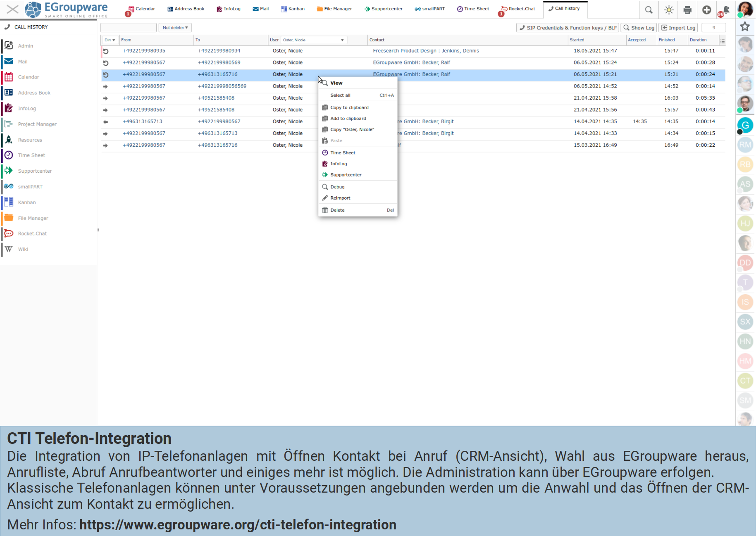
Task: Expand the 'Not deleted' filter dropdown
Action: (x=175, y=28)
